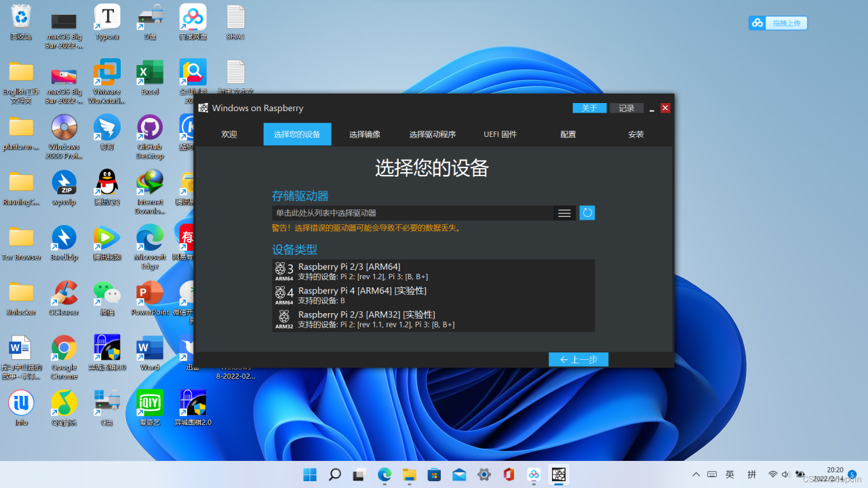Switch to the UEFI 固件 tab
The height and width of the screenshot is (488, 868).
click(500, 134)
